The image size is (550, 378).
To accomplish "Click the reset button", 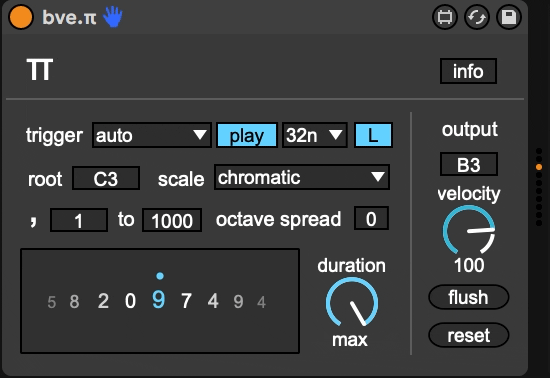I will click(x=468, y=335).
